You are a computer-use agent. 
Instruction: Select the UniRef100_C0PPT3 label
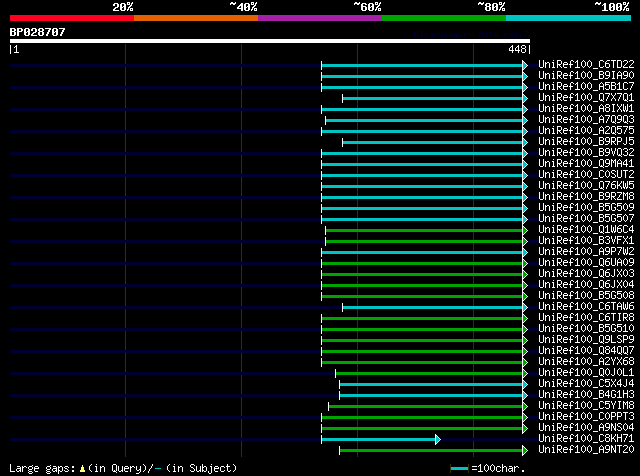click(586, 417)
